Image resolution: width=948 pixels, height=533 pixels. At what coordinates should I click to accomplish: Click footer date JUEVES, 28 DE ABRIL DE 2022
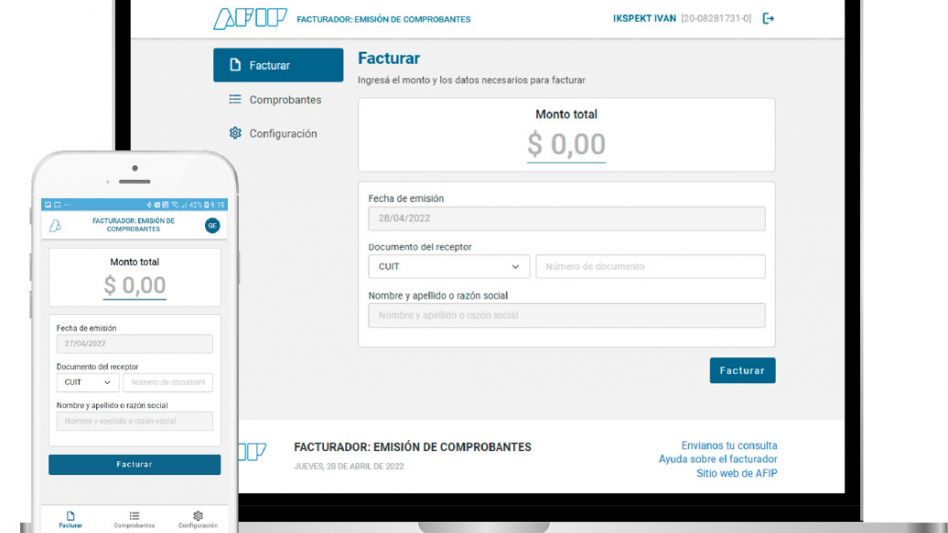pyautogui.click(x=349, y=467)
